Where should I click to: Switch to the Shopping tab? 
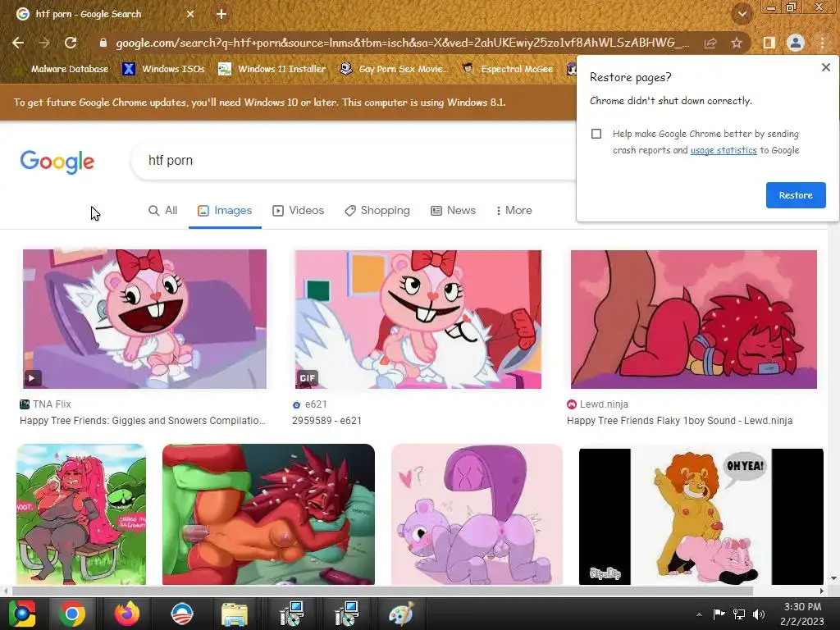pos(377,211)
